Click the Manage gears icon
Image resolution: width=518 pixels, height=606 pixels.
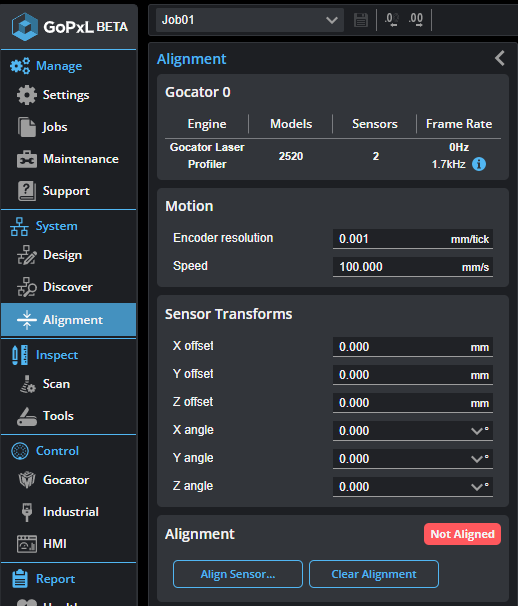point(20,66)
